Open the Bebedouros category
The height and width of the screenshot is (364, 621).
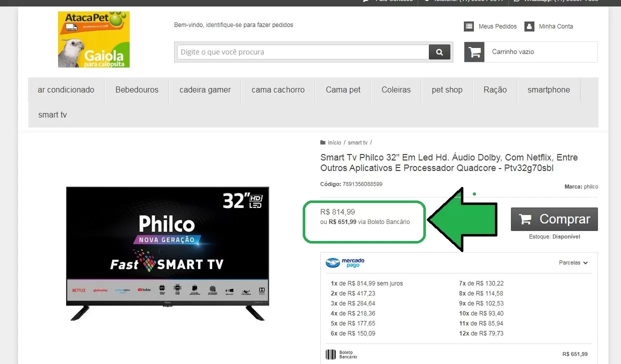(x=137, y=90)
